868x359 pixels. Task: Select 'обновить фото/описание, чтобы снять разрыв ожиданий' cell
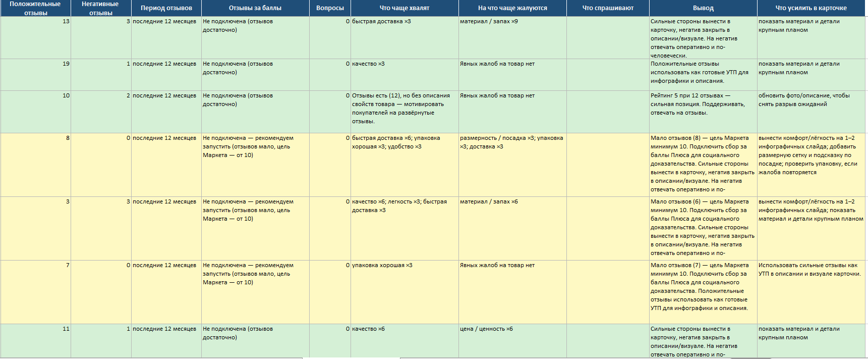tap(811, 112)
